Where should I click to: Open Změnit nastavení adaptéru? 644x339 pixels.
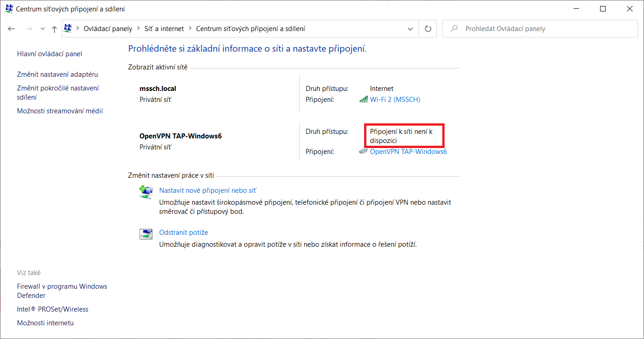[x=57, y=74]
